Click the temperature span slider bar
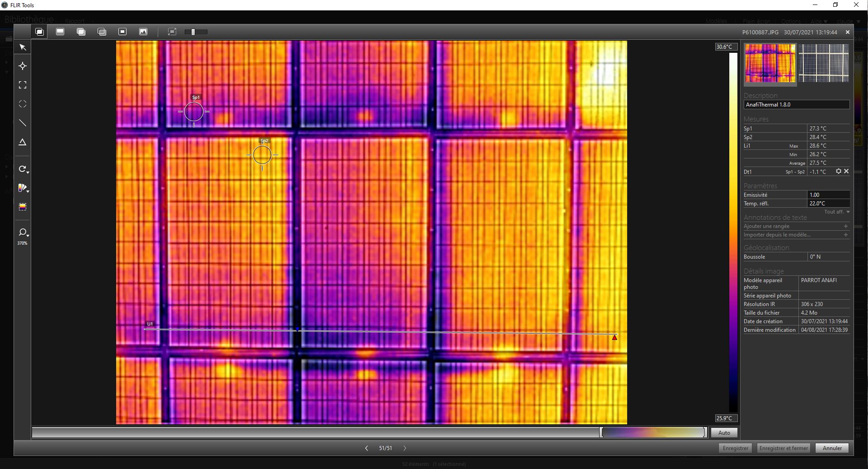The height and width of the screenshot is (469, 868). point(653,432)
